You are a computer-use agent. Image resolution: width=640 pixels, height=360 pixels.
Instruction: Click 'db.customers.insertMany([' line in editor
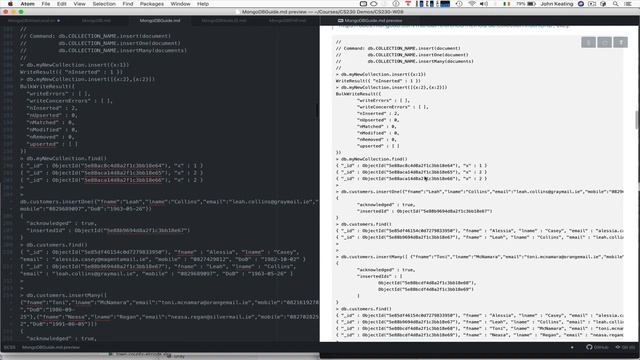pos(67,295)
